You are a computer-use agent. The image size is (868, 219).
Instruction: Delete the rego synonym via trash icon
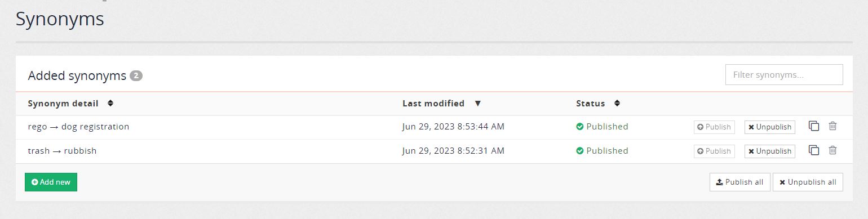click(x=832, y=126)
